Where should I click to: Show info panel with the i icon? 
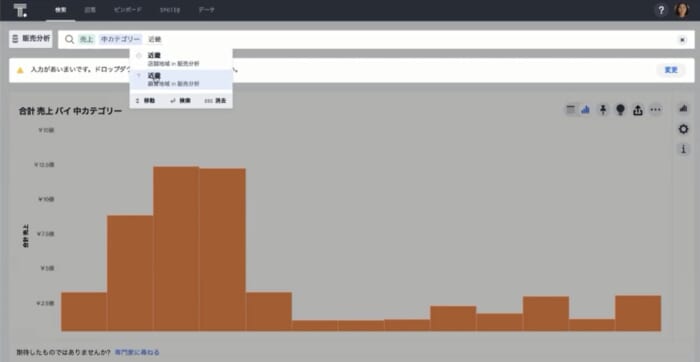point(683,150)
